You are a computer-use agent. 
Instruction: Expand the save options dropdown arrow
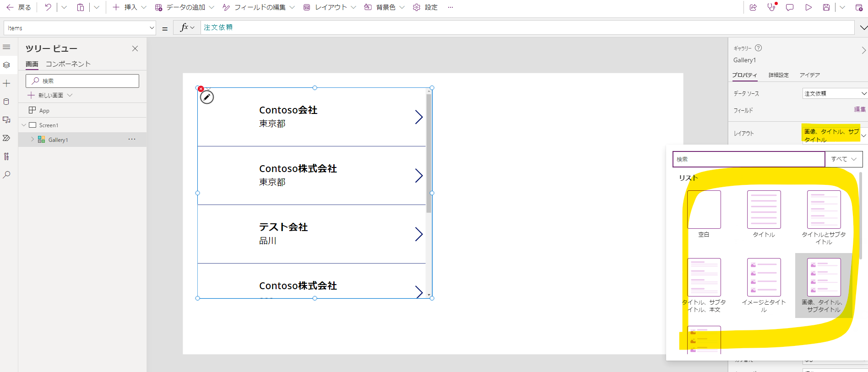click(x=842, y=7)
